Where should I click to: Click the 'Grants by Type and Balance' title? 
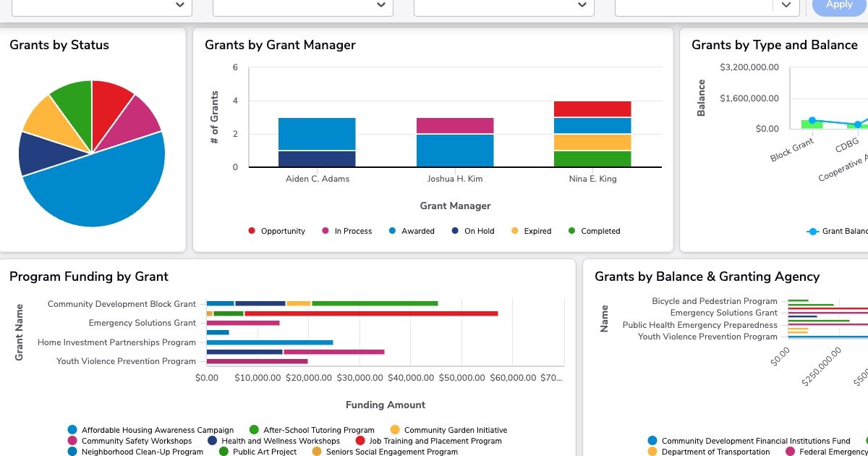(775, 45)
